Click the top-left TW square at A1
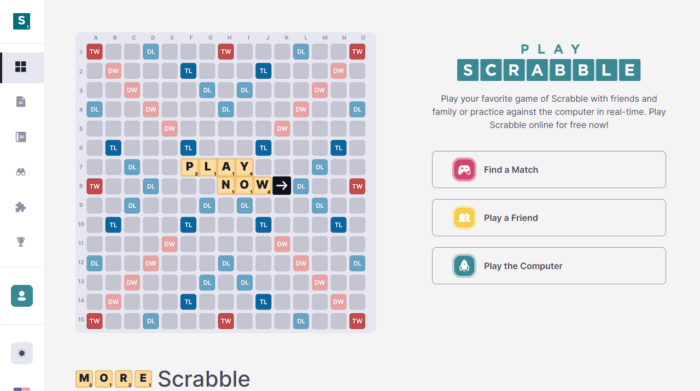This screenshot has height=391, width=700. coord(95,52)
